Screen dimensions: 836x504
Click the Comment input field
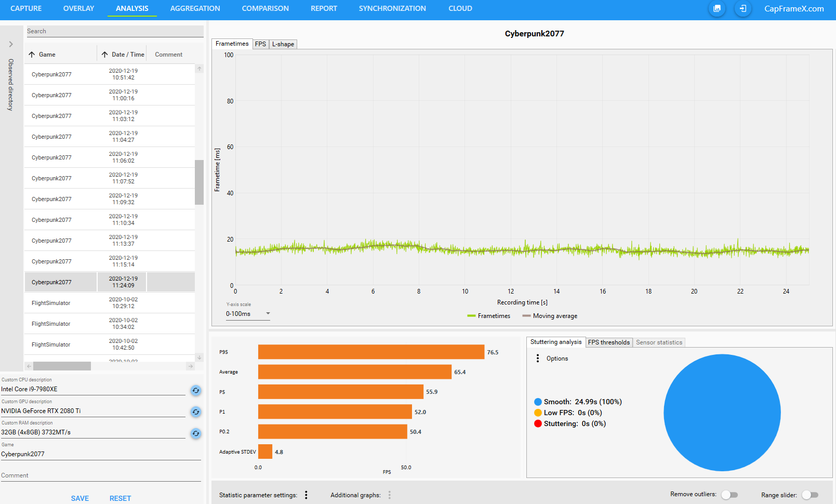click(101, 475)
